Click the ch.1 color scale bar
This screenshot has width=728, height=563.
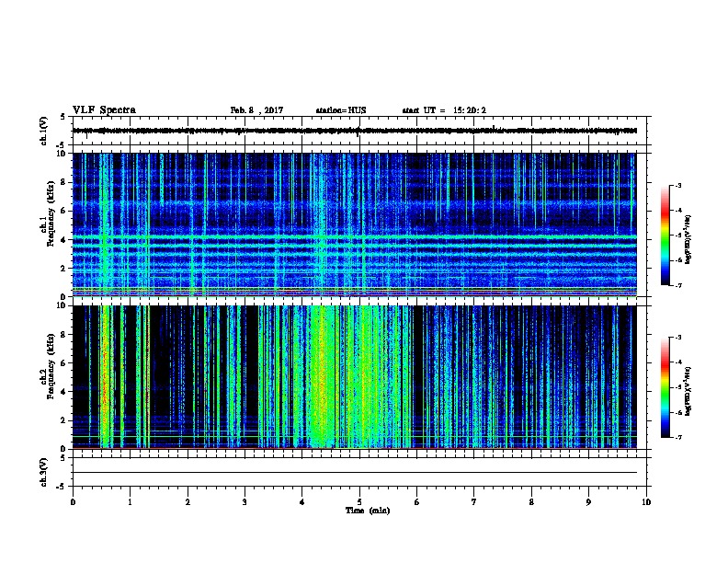[x=665, y=236]
